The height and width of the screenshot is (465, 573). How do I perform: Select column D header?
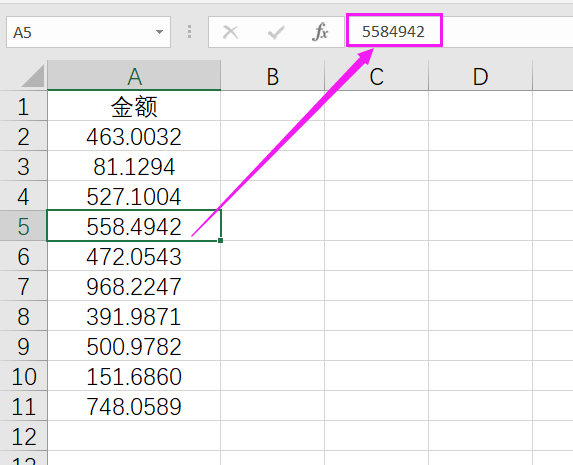pyautogui.click(x=480, y=76)
